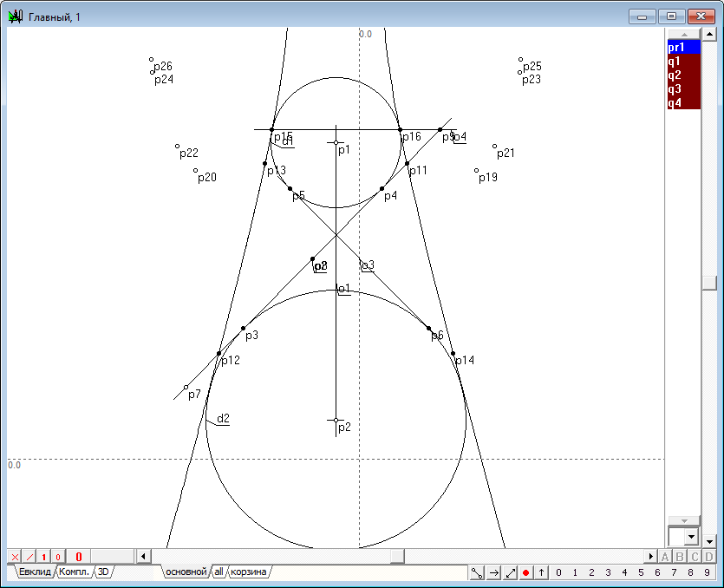Click free point p21

pyautogui.click(x=494, y=146)
